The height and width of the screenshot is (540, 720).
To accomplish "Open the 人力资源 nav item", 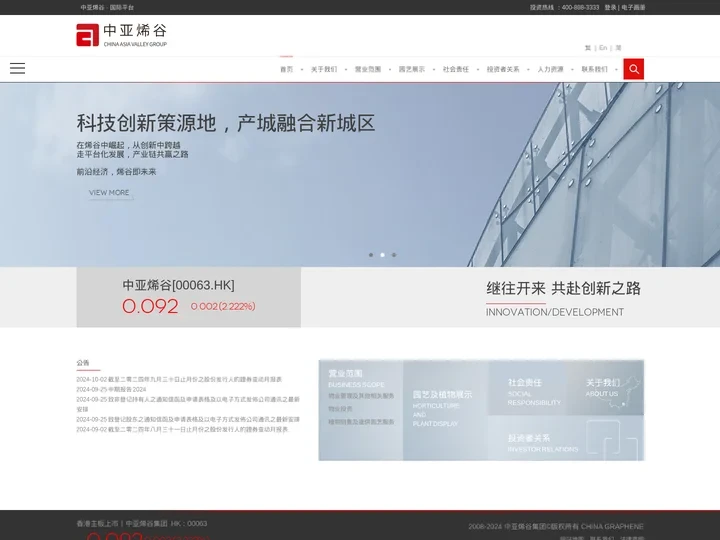I will pyautogui.click(x=550, y=69).
